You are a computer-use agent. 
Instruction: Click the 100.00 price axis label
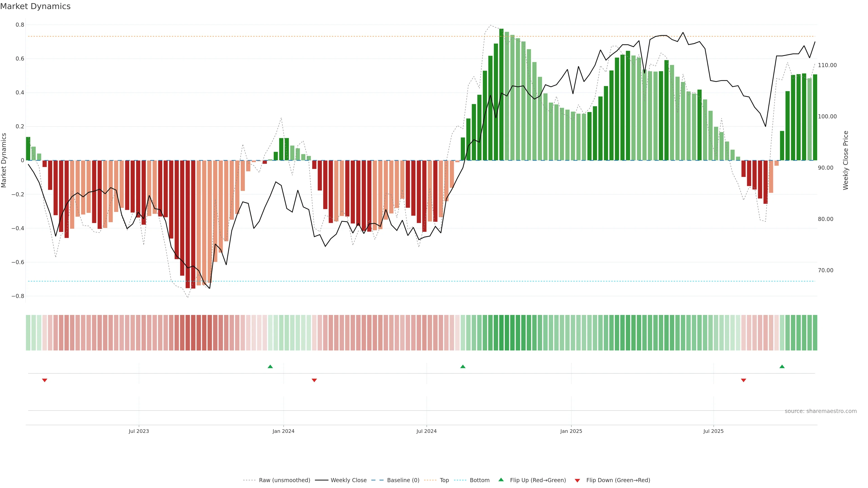(827, 117)
